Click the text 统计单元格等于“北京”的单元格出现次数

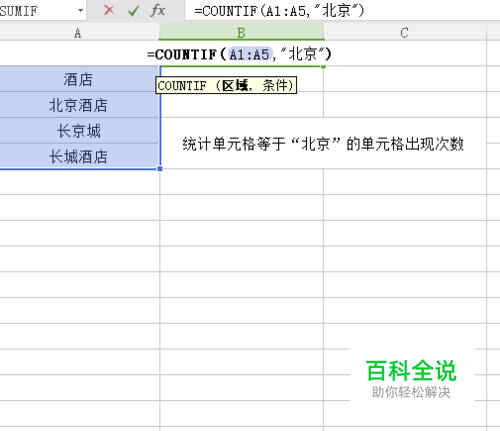[323, 144]
